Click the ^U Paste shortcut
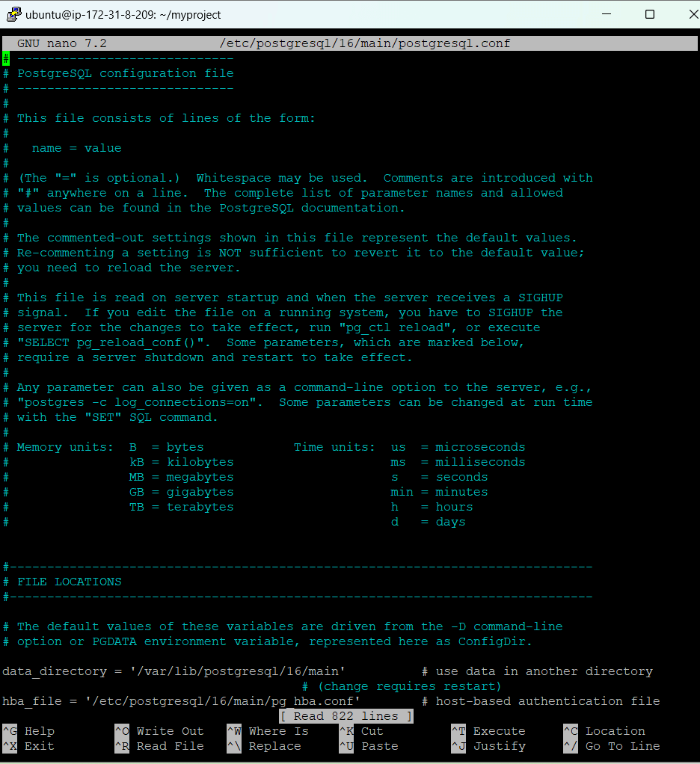Viewport: 700px width, 764px height. click(x=369, y=746)
